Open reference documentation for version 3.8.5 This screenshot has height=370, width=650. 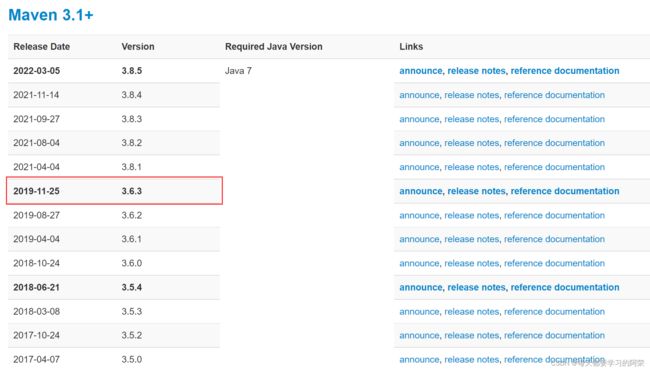coord(565,71)
